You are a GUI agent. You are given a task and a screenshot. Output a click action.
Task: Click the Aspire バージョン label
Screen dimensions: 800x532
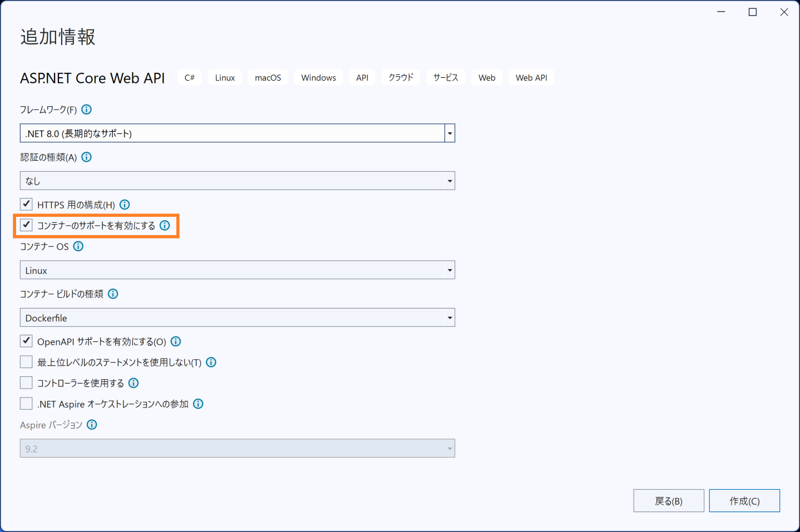point(51,425)
